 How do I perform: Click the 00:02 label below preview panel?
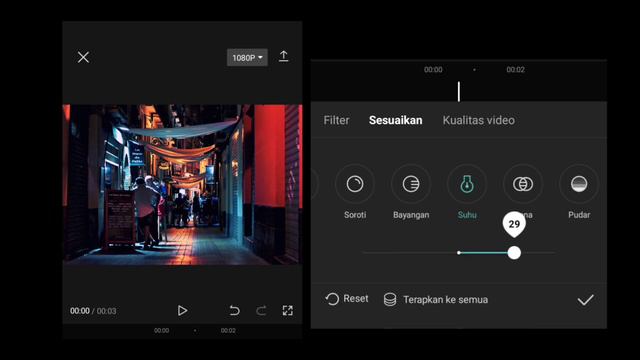point(228,331)
